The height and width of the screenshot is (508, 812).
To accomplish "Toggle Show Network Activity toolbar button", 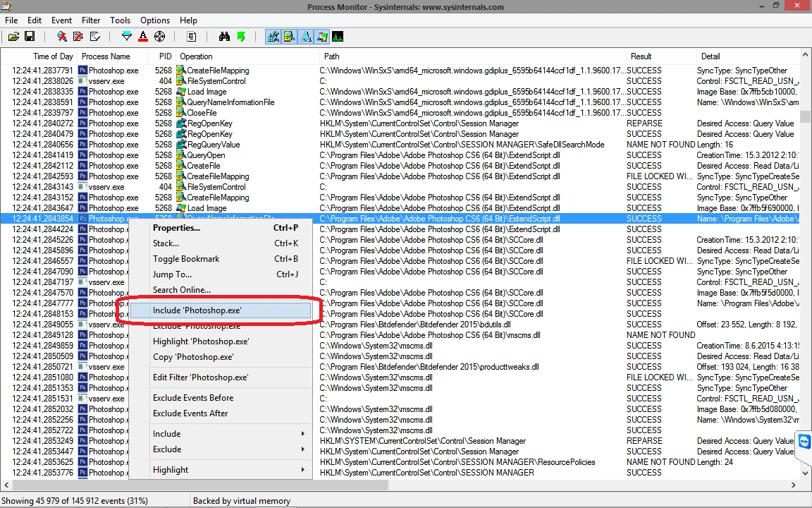I will coord(305,36).
